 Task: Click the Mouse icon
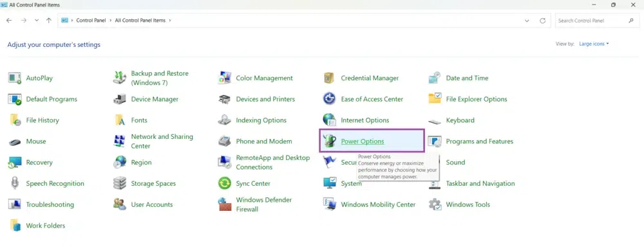tap(15, 142)
